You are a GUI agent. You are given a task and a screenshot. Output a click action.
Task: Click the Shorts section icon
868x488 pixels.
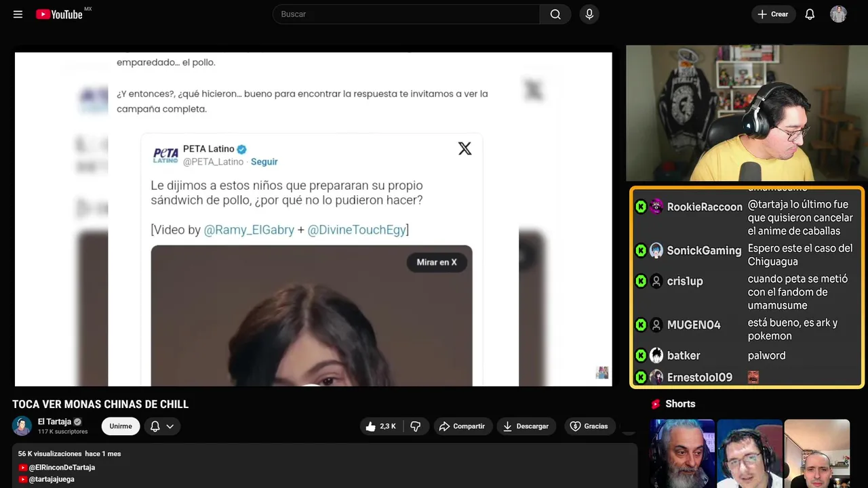(656, 404)
